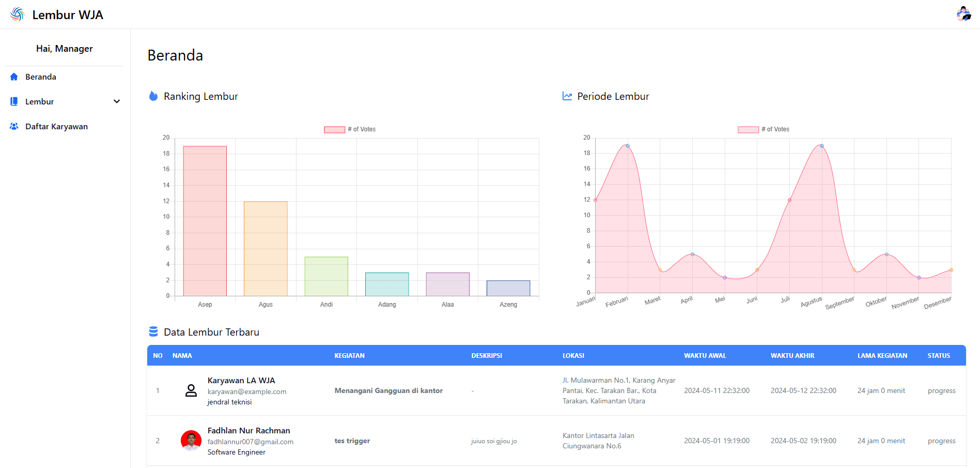Click the Daftar Karyawan people icon
This screenshot has height=468, width=980.
click(x=14, y=126)
